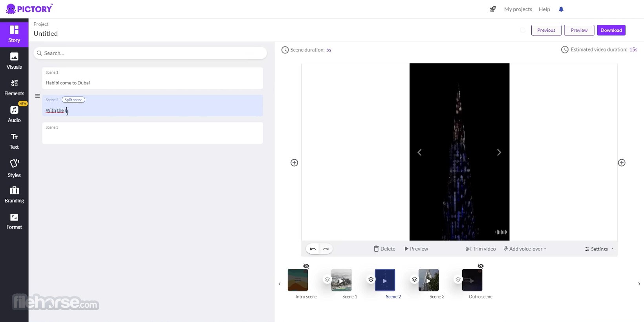
Task: Show next visual with right chevron
Action: tap(499, 152)
